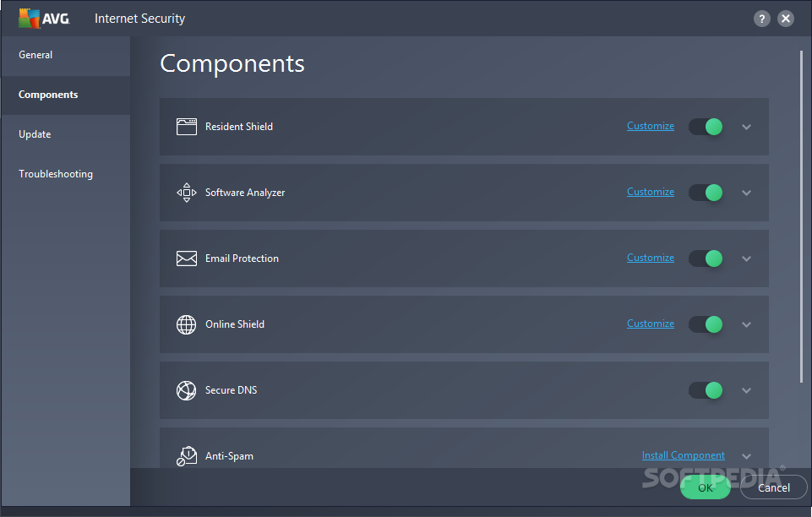This screenshot has width=812, height=517.
Task: Click the Secure DNS label
Action: pyautogui.click(x=231, y=390)
